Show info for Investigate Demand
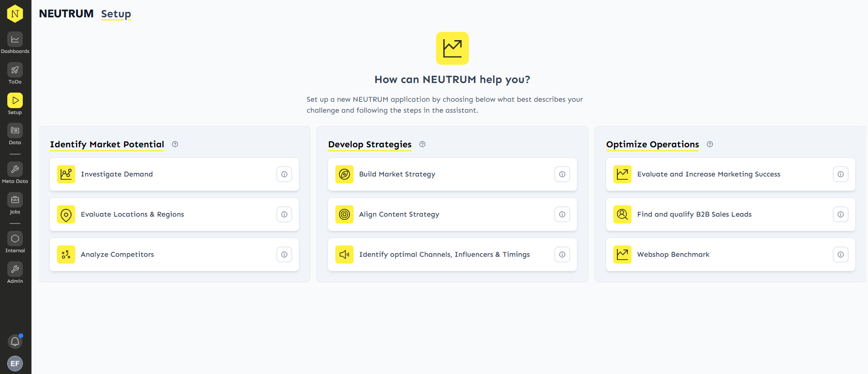The image size is (868, 374). (x=284, y=174)
